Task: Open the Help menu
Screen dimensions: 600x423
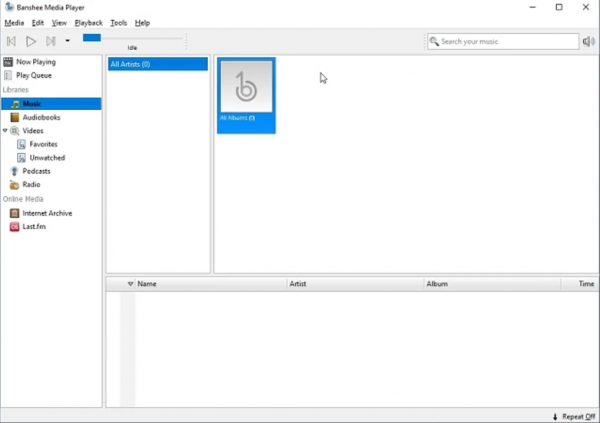Action: coord(142,23)
